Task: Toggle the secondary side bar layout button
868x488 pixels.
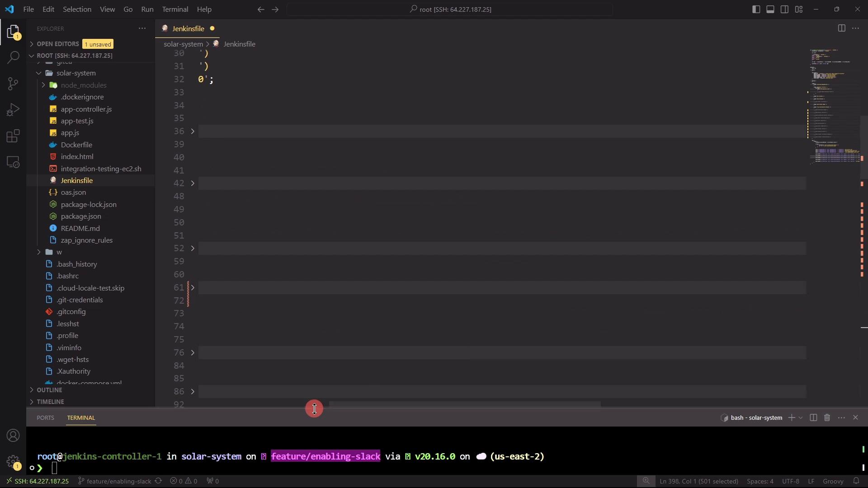Action: (785, 9)
